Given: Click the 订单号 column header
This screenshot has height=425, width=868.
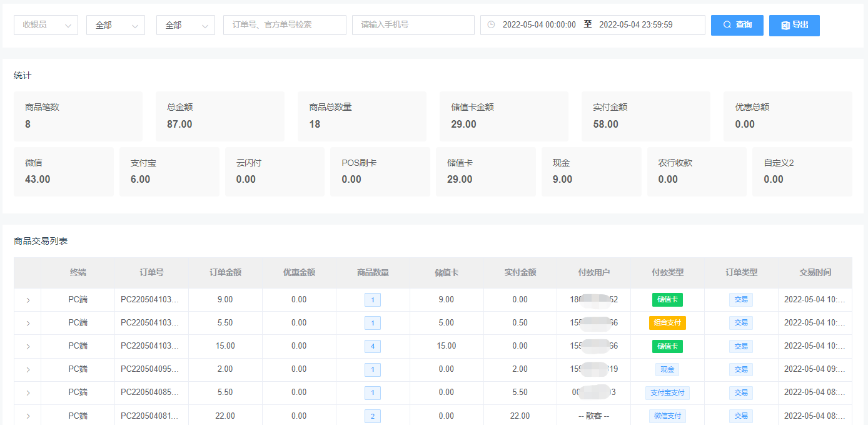Looking at the screenshot, I should pos(151,272).
